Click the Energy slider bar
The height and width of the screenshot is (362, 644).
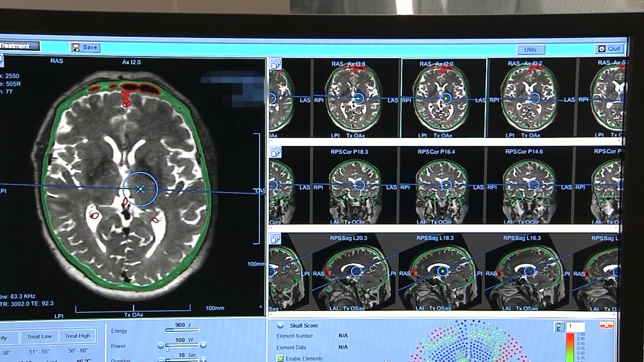tap(182, 330)
